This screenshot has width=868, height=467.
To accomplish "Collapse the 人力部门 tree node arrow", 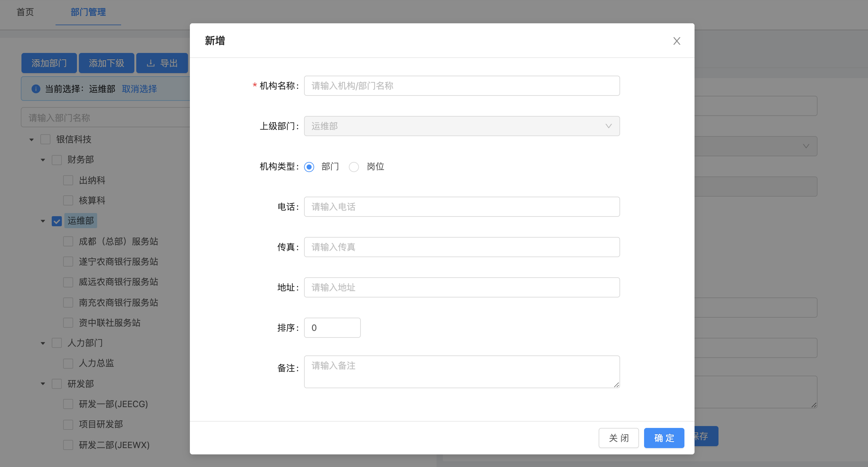I will (43, 343).
